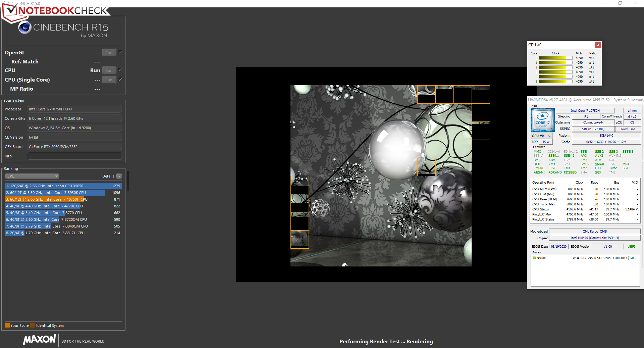Click the Core 0 clock bar

555,58
